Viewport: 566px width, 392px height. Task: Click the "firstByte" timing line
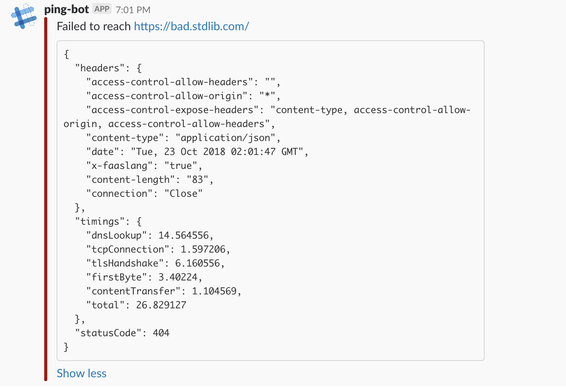144,277
